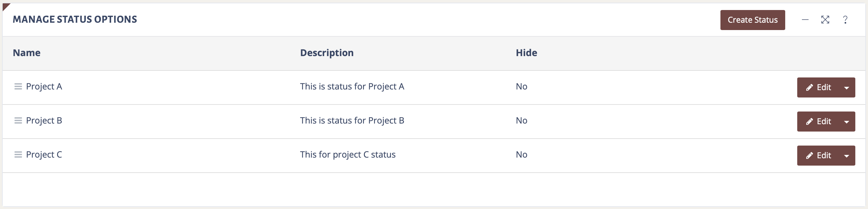Select the Project A name text

pyautogui.click(x=44, y=86)
